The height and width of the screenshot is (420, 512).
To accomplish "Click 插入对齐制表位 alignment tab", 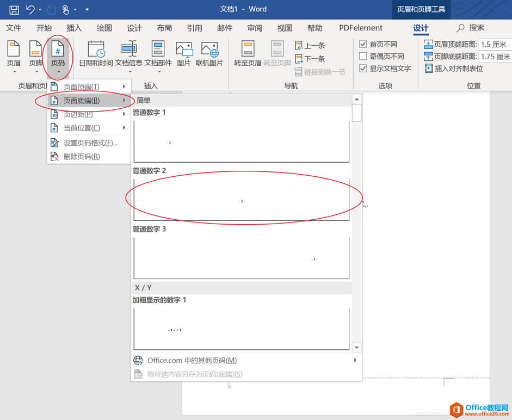I will 454,69.
